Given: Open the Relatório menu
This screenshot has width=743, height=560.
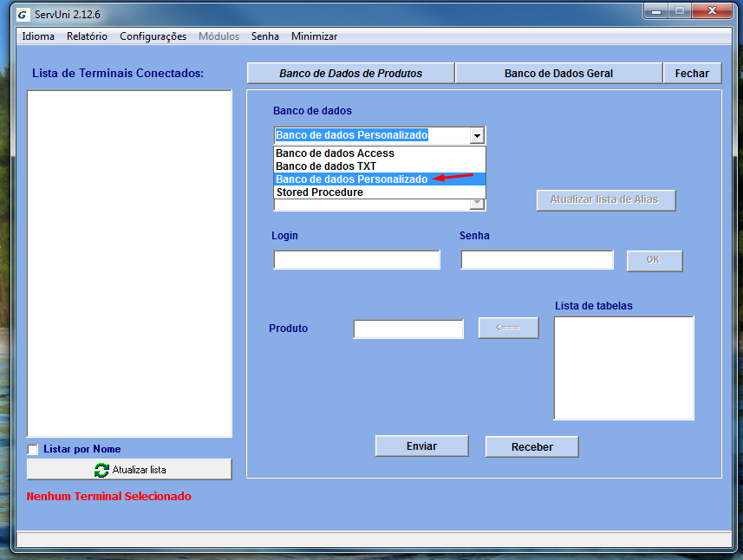Looking at the screenshot, I should click(87, 36).
